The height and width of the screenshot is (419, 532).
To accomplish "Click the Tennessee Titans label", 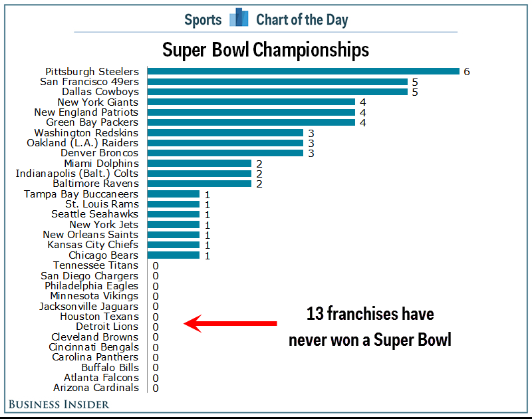I will [96, 265].
